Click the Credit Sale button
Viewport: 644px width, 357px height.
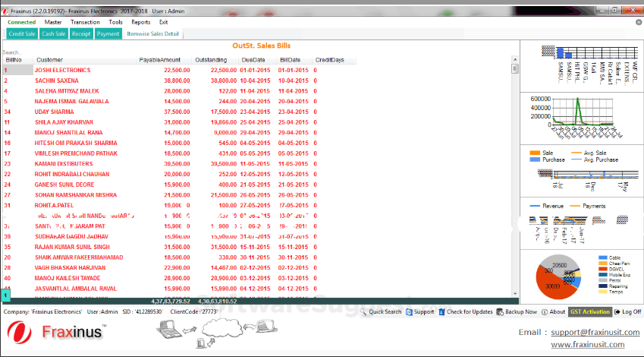point(22,33)
